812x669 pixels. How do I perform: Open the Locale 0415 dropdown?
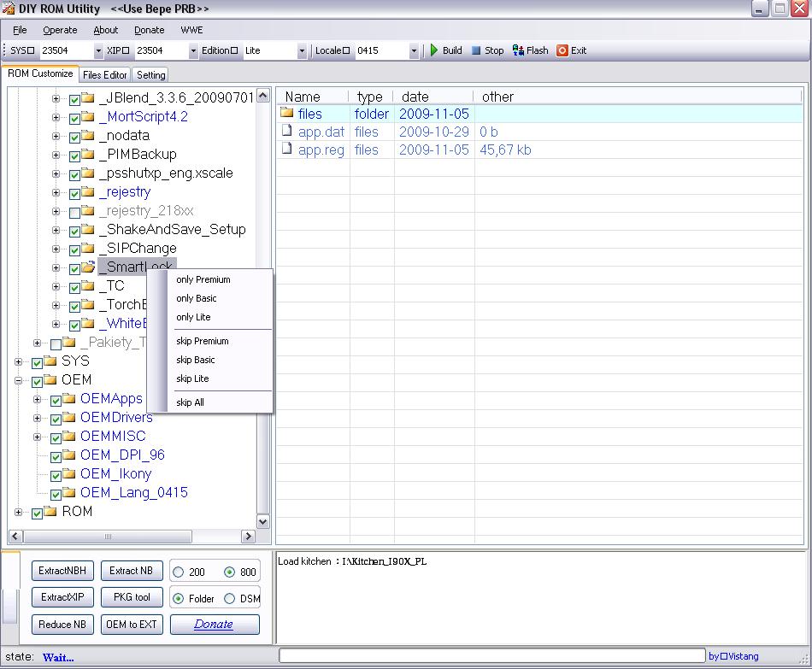click(414, 51)
